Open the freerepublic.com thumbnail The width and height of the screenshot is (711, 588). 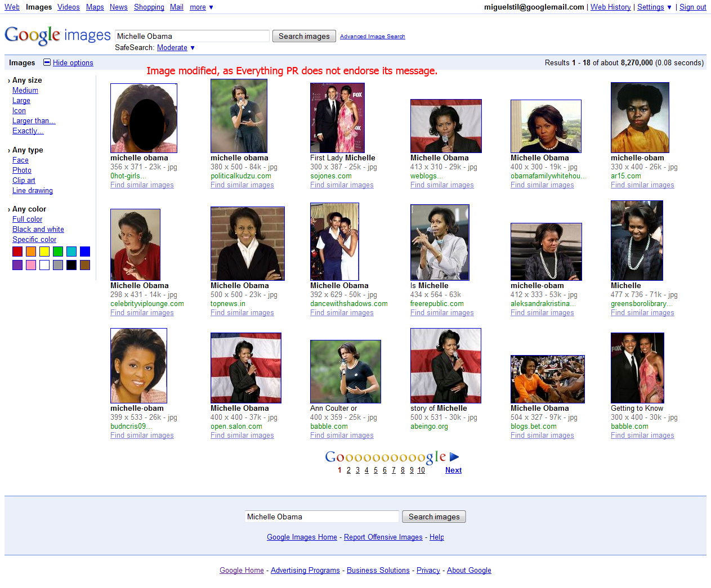pos(440,243)
